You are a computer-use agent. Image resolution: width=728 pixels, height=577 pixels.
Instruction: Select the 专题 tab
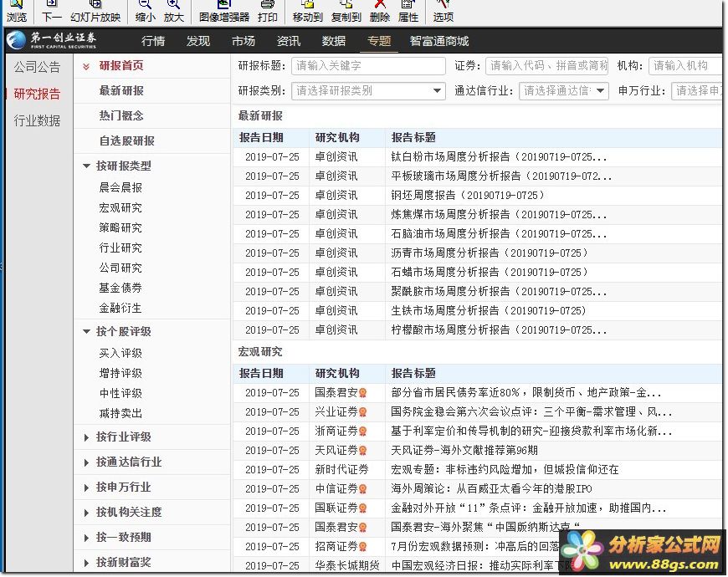[379, 41]
